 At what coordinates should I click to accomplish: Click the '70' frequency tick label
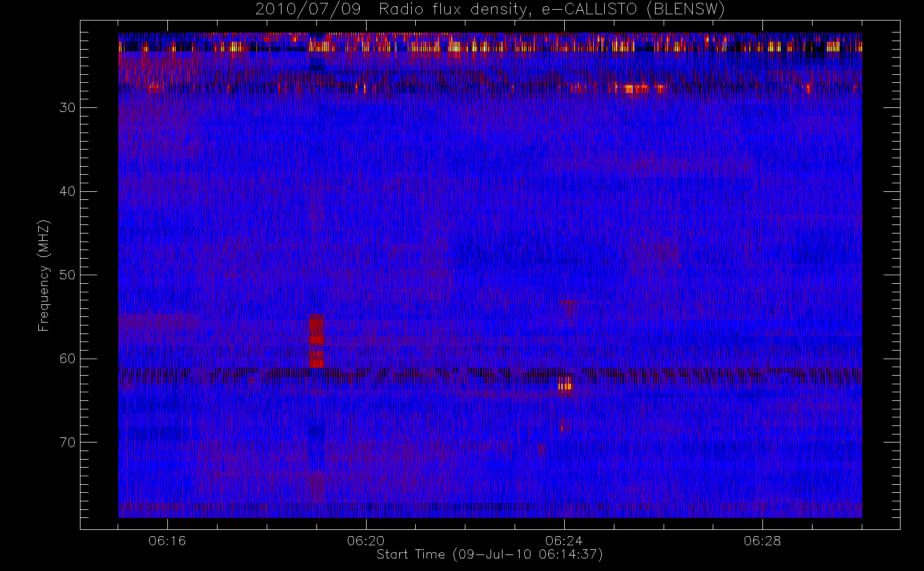pyautogui.click(x=67, y=443)
